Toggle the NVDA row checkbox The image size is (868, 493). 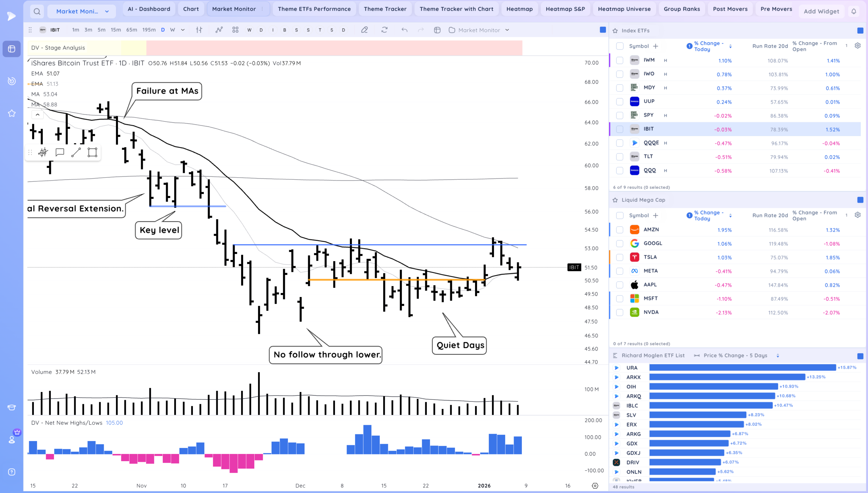pyautogui.click(x=620, y=313)
